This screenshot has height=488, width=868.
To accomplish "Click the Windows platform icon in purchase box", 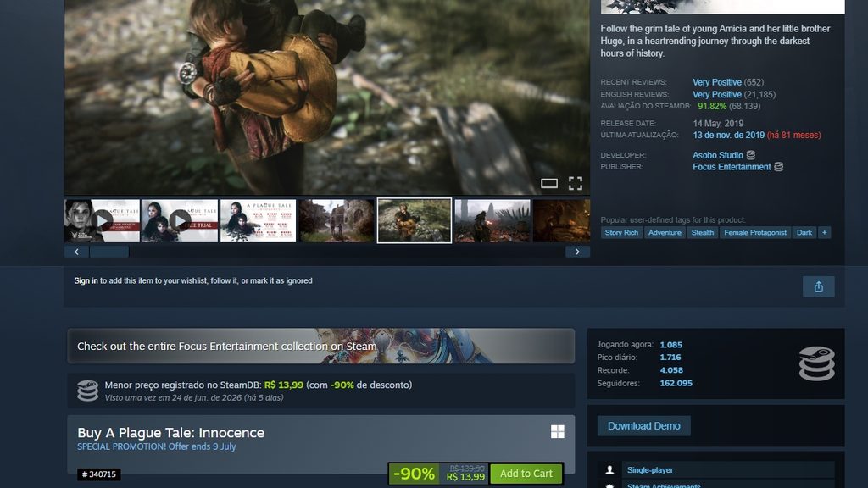I will pyautogui.click(x=558, y=431).
